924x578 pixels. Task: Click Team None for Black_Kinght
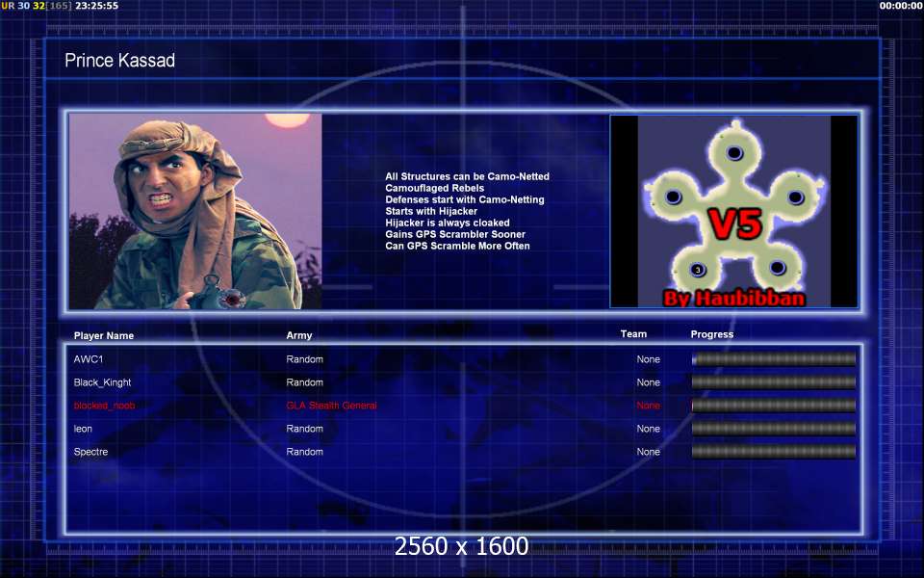(648, 382)
